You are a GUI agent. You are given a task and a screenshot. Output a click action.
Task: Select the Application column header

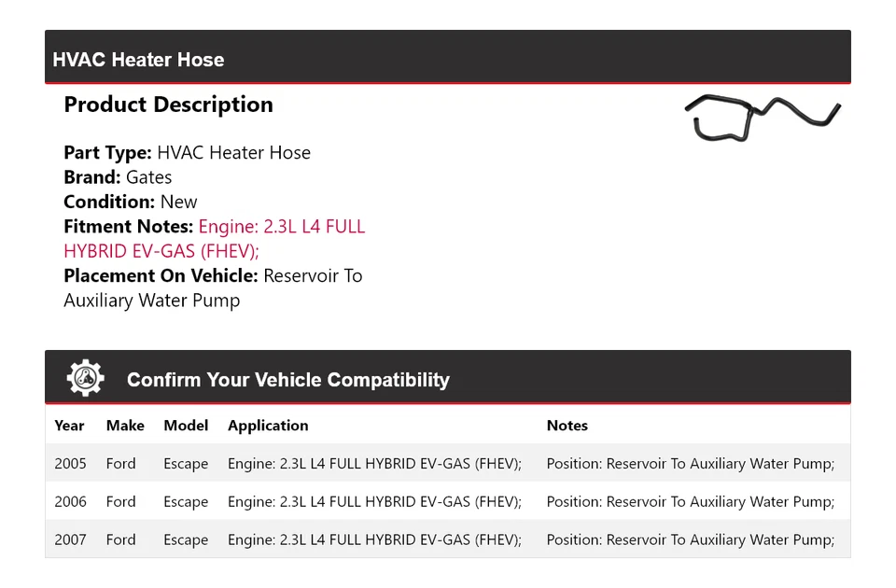(268, 425)
